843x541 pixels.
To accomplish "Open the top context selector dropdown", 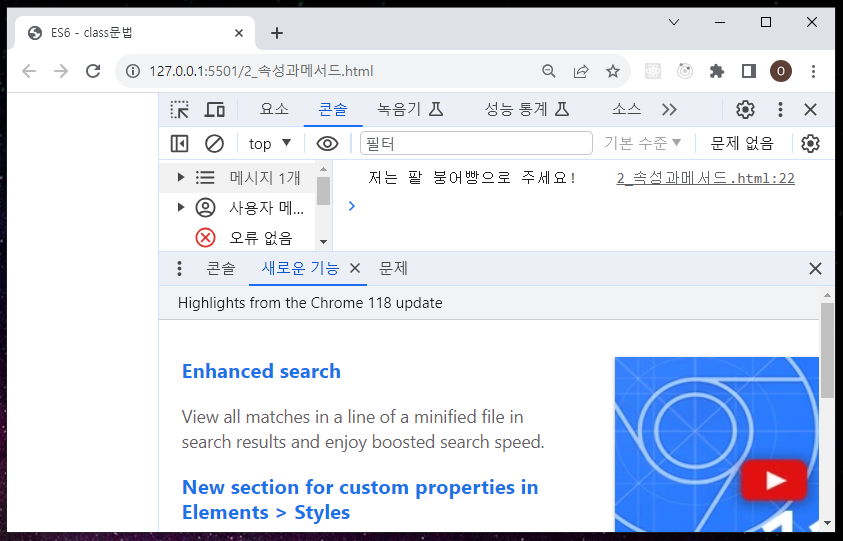I will 269,144.
